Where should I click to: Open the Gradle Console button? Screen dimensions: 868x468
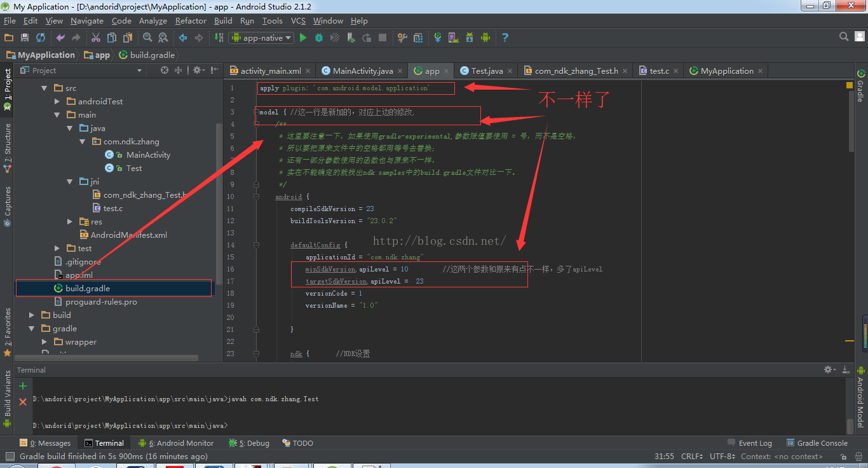[817, 443]
